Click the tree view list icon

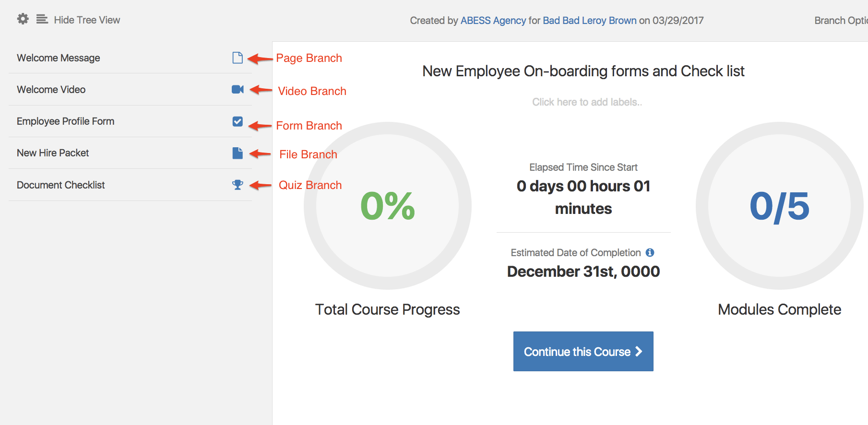click(x=42, y=19)
